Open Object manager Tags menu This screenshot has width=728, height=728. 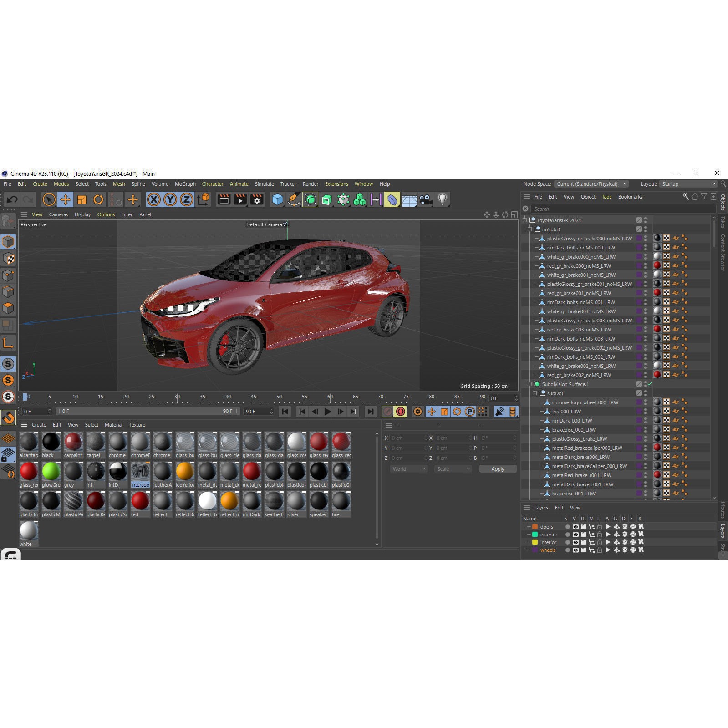point(606,197)
